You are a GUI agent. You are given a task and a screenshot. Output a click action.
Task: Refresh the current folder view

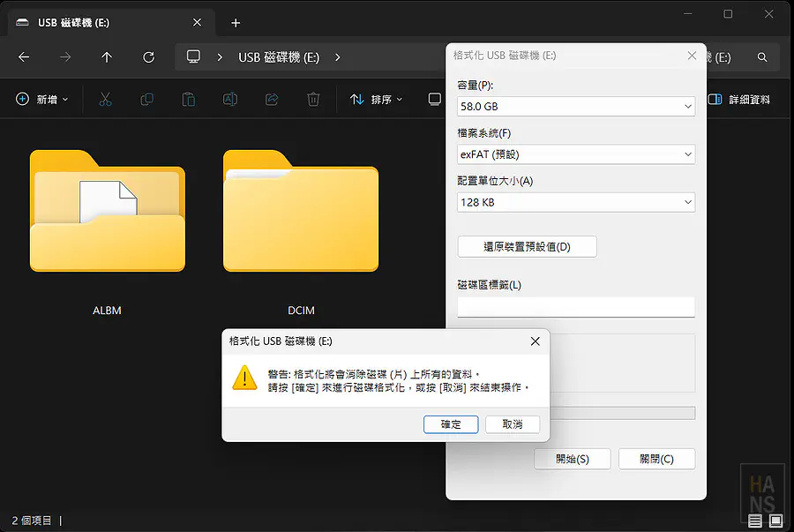[x=148, y=57]
